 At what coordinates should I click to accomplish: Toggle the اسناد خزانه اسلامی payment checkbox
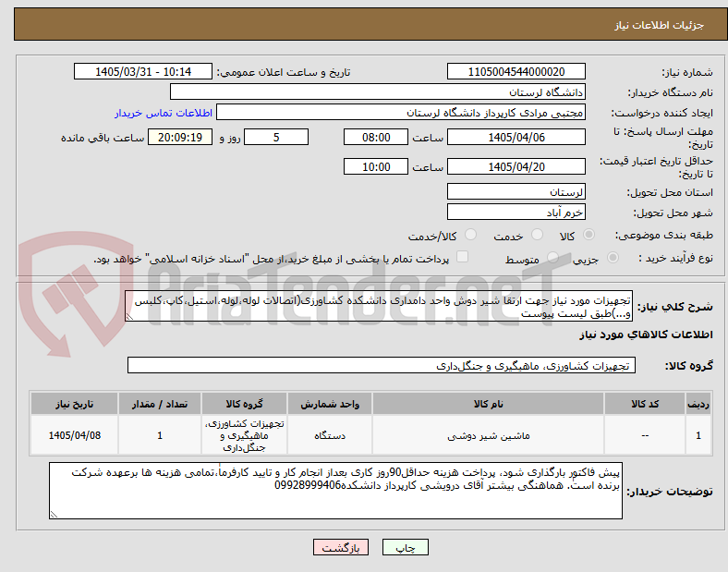click(x=463, y=257)
